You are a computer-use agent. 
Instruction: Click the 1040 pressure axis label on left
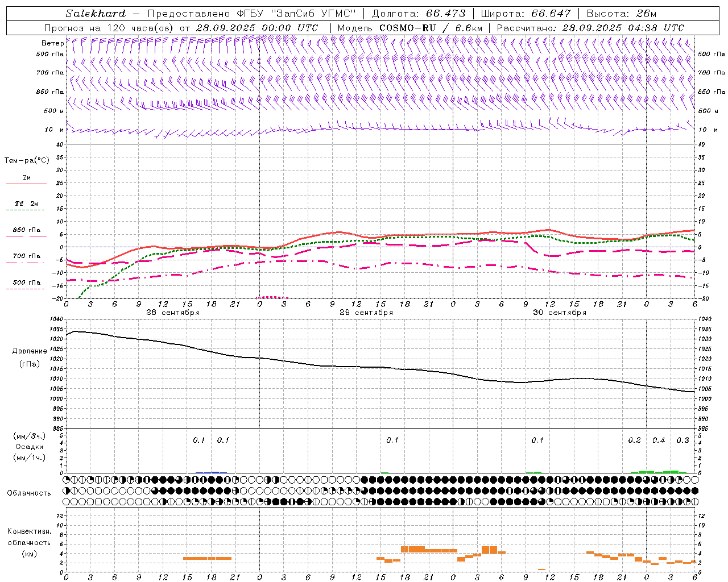click(57, 319)
